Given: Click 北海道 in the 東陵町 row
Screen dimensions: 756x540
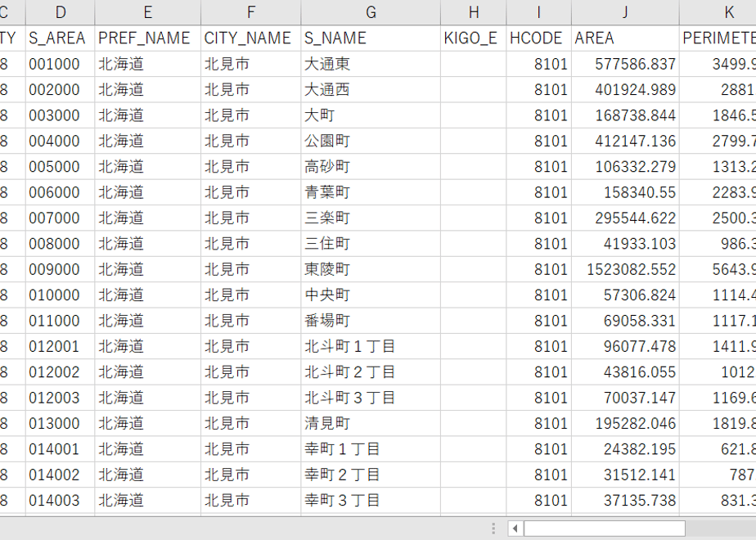Looking at the screenshot, I should pos(147,269).
